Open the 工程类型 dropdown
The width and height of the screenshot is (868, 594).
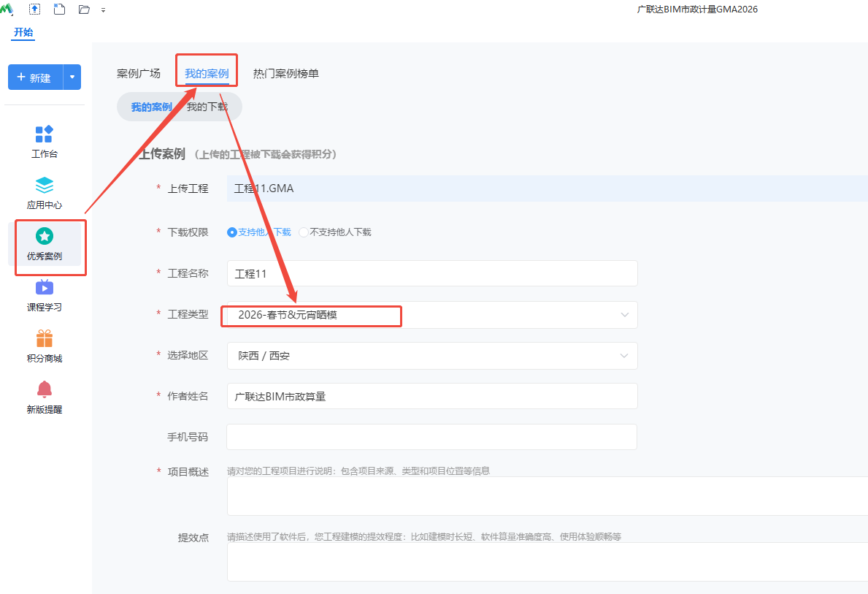tap(624, 315)
